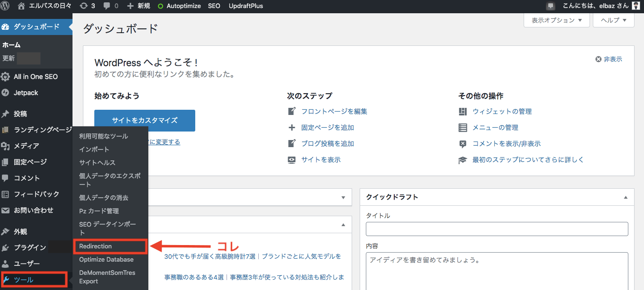Image resolution: width=644 pixels, height=290 pixels.
Task: Click the WordPress logo in admin bar
Action: [x=7, y=6]
